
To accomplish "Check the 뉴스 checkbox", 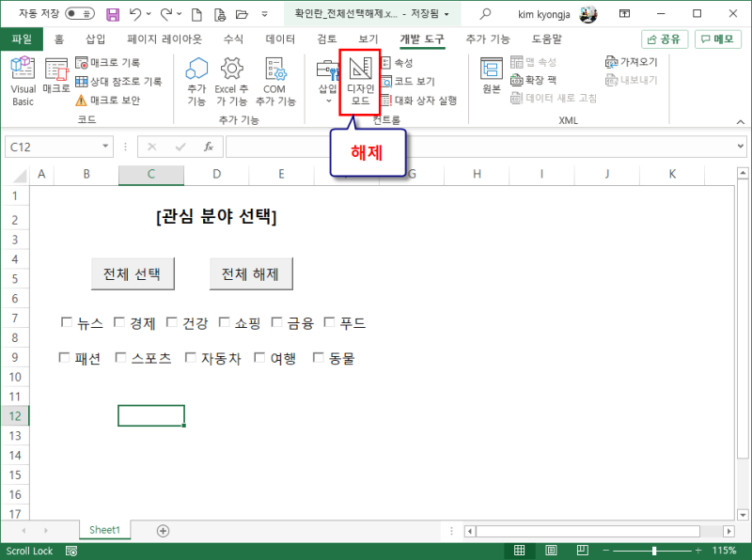I will [x=66, y=321].
